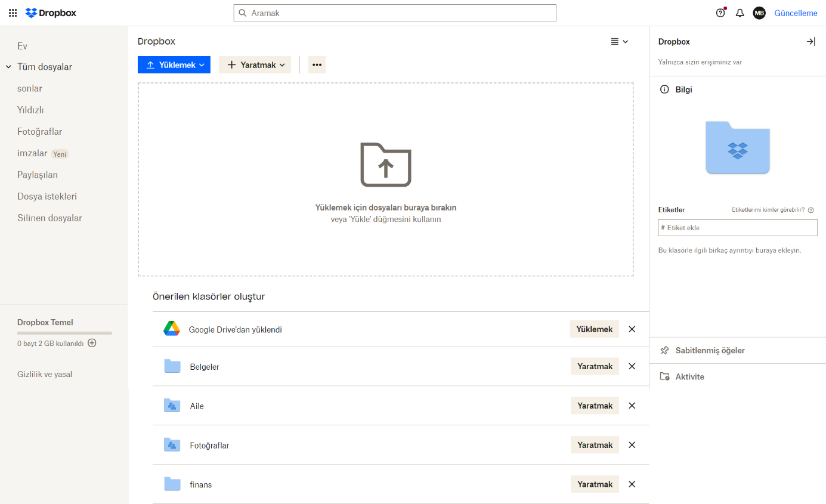The image size is (826, 504).
Task: Dismiss the finans folder suggestion
Action: [x=632, y=484]
